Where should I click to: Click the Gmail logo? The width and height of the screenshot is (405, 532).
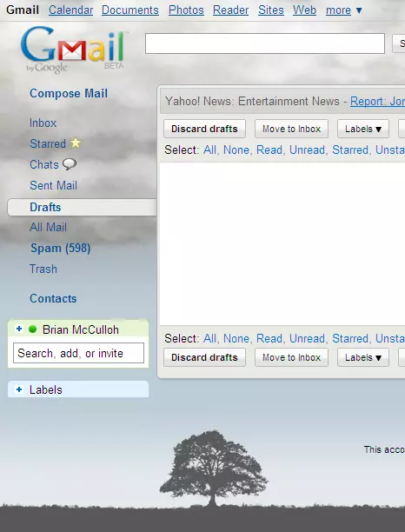click(74, 49)
